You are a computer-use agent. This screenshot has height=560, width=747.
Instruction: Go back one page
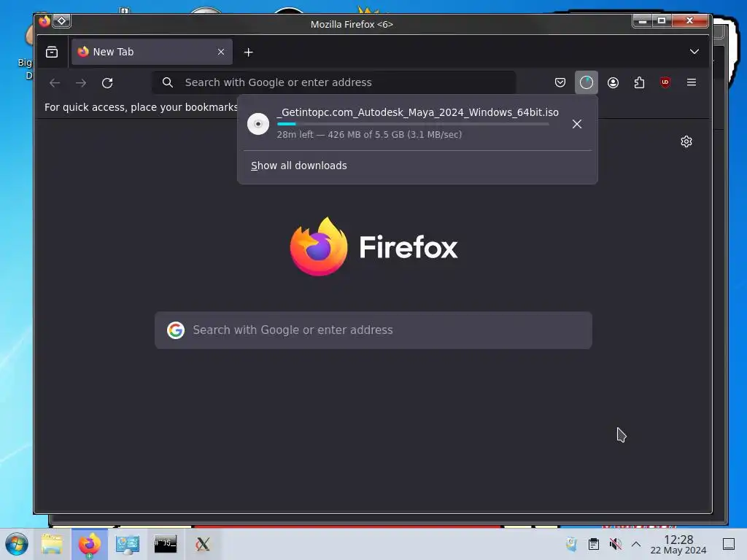point(55,83)
